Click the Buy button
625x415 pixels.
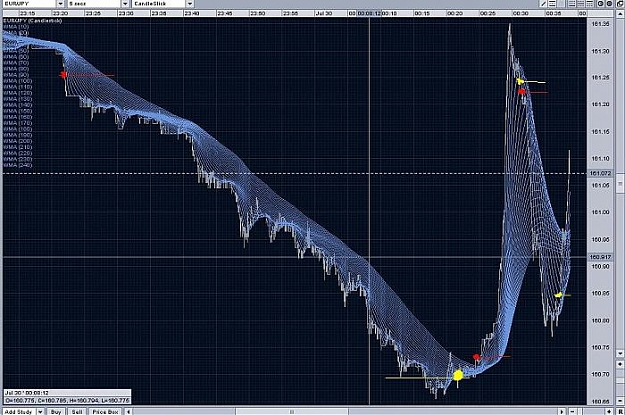56,411
